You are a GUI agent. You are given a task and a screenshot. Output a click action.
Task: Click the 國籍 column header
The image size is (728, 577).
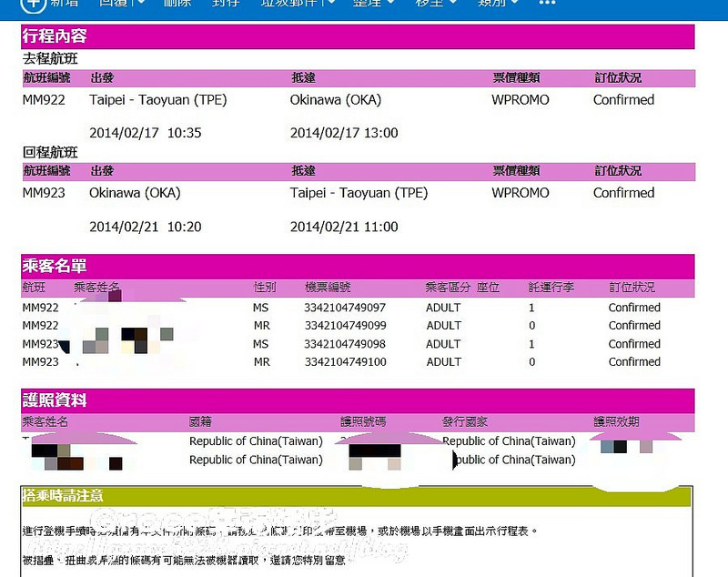200,421
